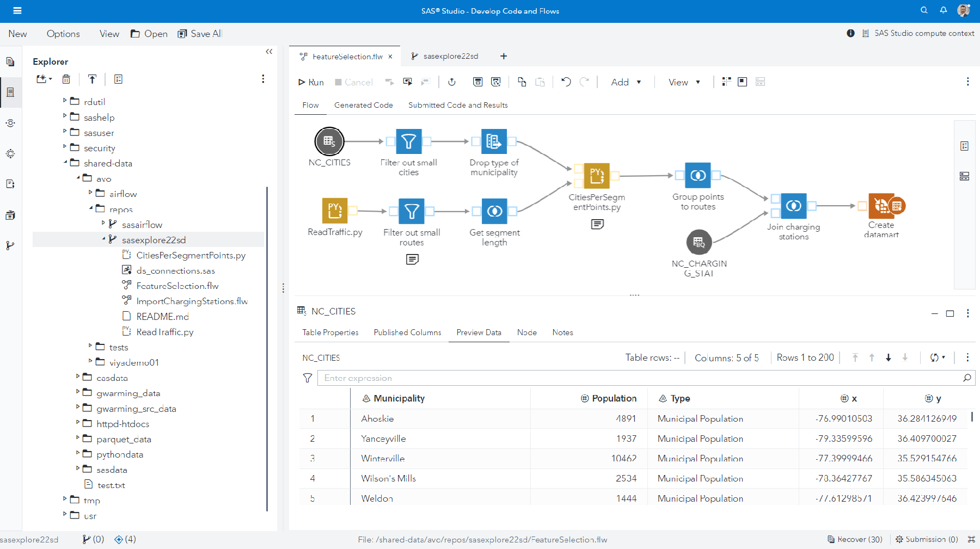Click the Run button to execute the flow
This screenshot has width=980, height=549.
click(310, 82)
